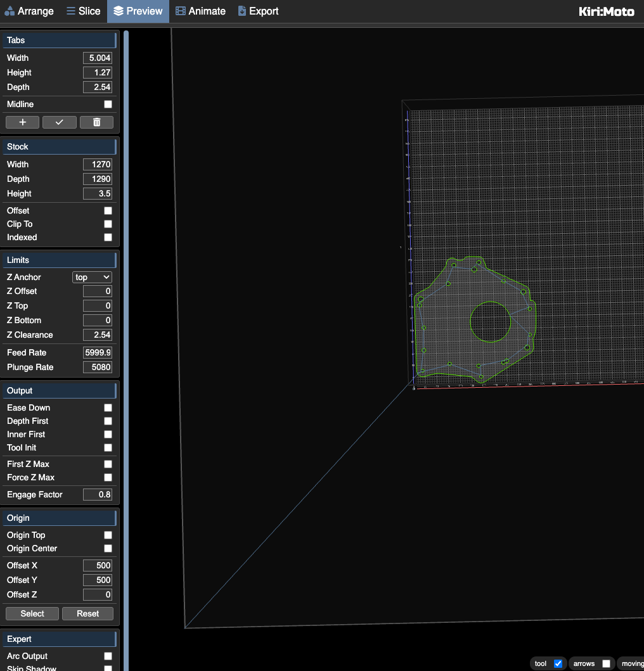This screenshot has width=644, height=671.
Task: Click the Feed Rate input field
Action: (x=98, y=353)
